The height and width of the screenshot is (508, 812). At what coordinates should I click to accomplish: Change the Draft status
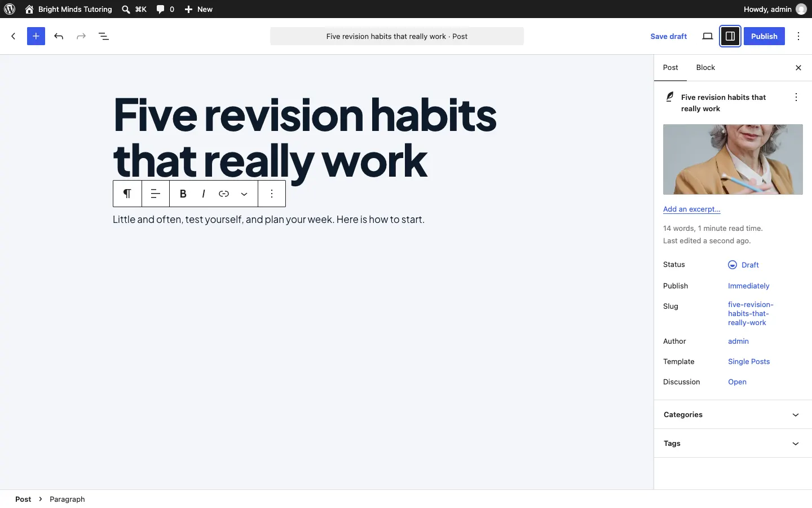[x=743, y=265]
